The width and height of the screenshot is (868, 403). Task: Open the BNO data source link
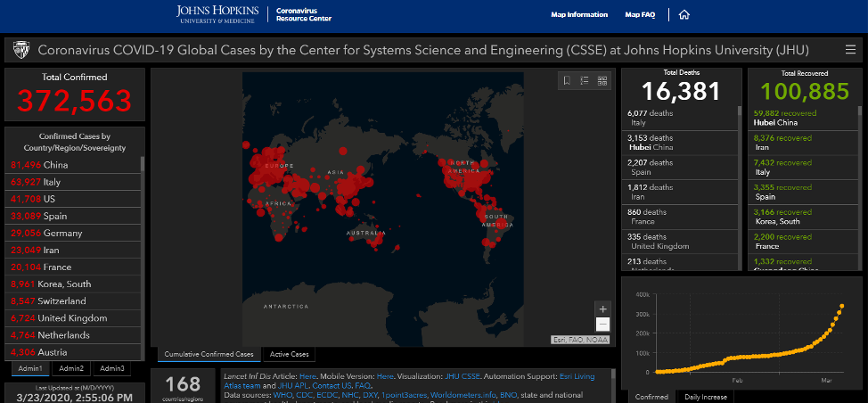click(x=508, y=395)
